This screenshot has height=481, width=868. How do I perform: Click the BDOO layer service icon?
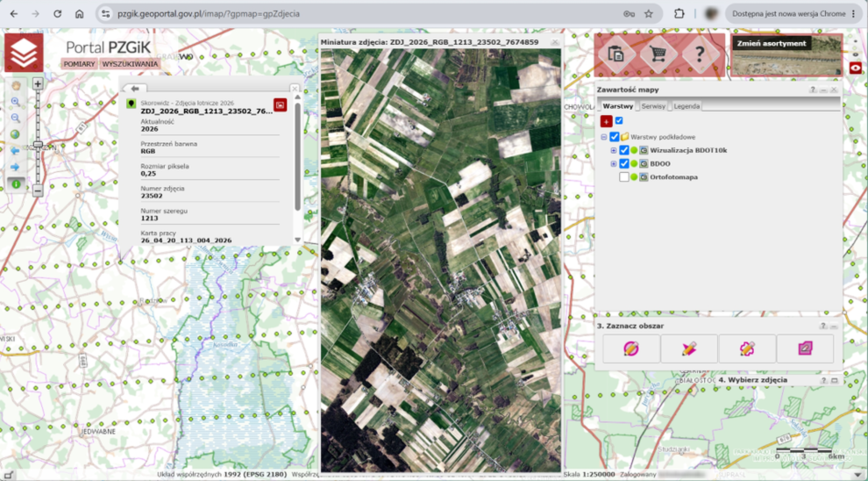[644, 164]
